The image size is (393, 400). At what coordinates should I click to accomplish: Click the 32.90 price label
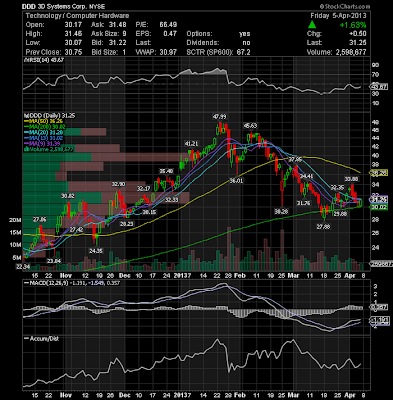coord(118,184)
